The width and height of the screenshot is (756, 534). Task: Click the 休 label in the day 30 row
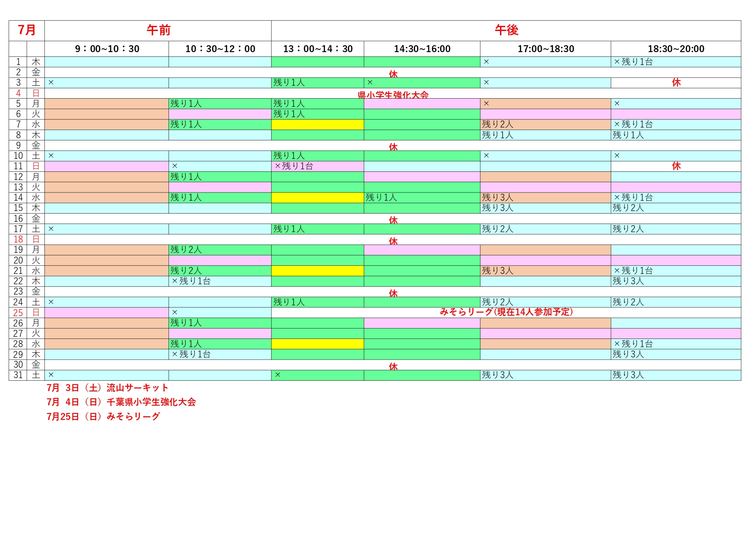click(393, 366)
